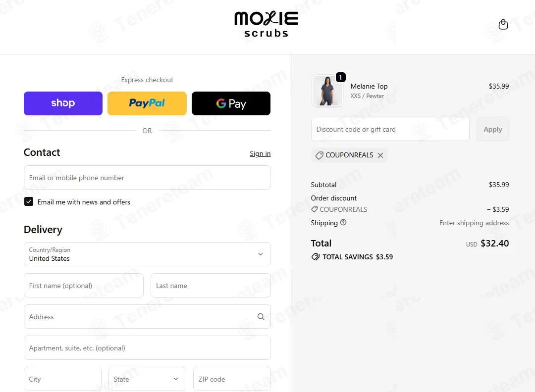Click the tag icon in COUPONREALS chip

[x=319, y=155]
